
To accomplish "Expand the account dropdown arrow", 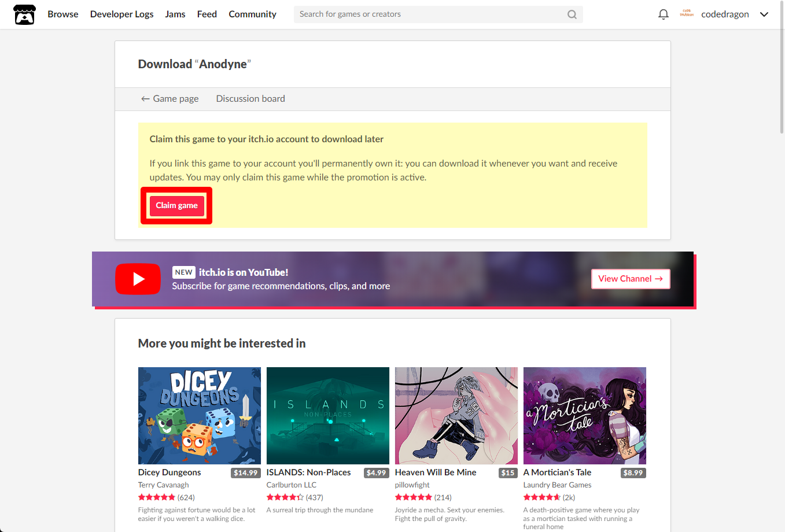I will [x=764, y=14].
